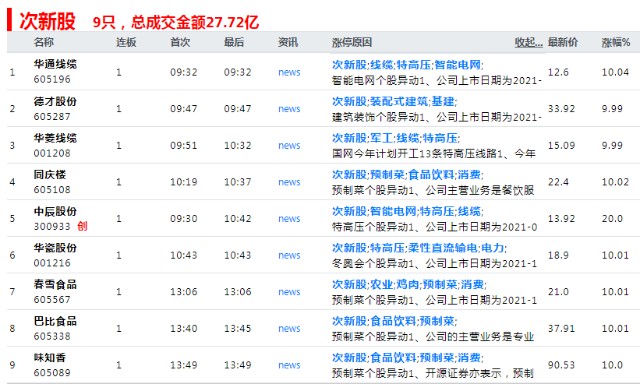The height and width of the screenshot is (384, 640).
Task: Open news link for 春雪食品
Action: 289,292
